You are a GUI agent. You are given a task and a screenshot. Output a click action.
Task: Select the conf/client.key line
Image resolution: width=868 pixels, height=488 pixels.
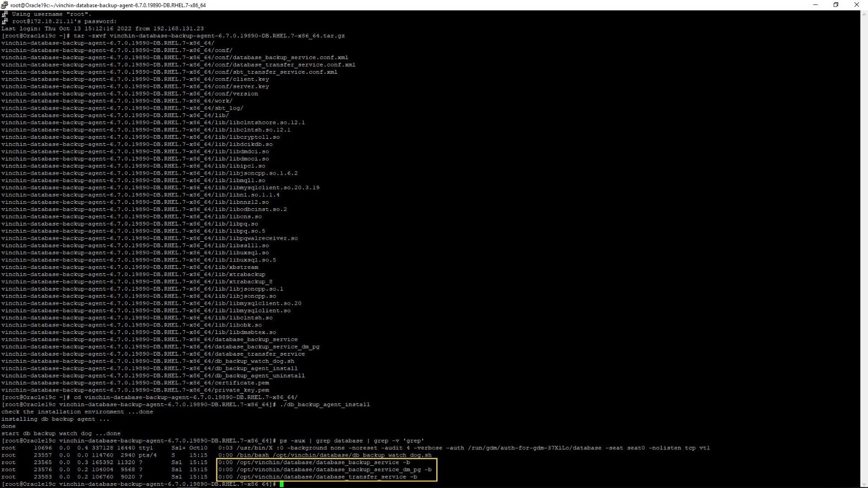(135, 79)
